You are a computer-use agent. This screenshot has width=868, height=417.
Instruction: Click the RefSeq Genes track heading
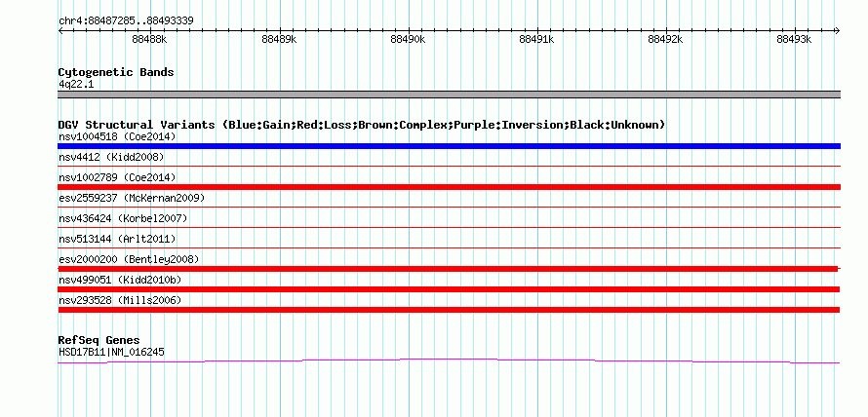click(99, 340)
